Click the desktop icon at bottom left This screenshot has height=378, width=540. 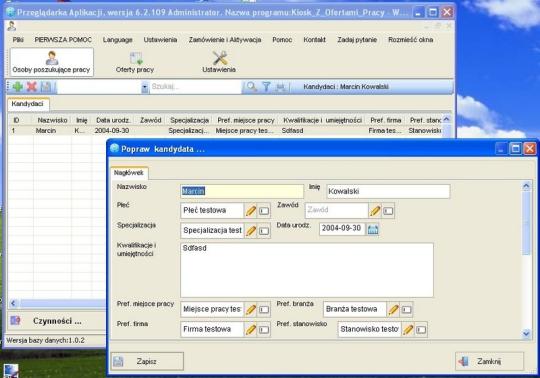click(x=11, y=371)
